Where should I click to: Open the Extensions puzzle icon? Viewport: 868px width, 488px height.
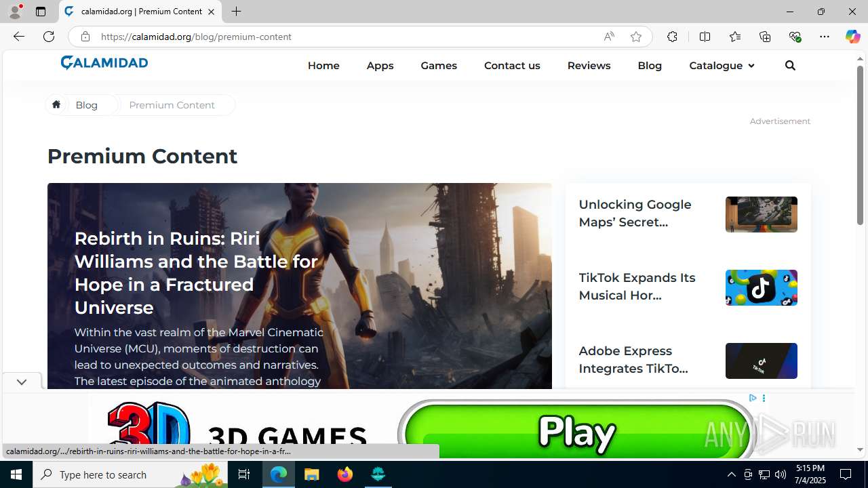pyautogui.click(x=672, y=37)
